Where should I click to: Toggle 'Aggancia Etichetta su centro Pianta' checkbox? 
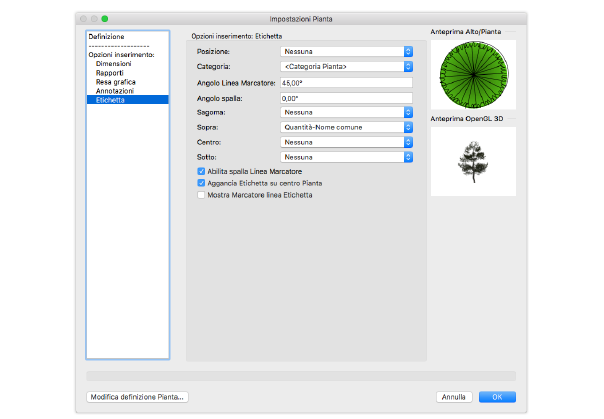coord(201,183)
